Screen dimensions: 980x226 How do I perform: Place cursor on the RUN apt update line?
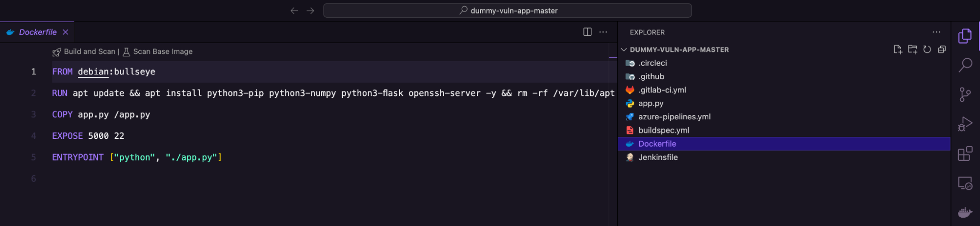tap(333, 93)
